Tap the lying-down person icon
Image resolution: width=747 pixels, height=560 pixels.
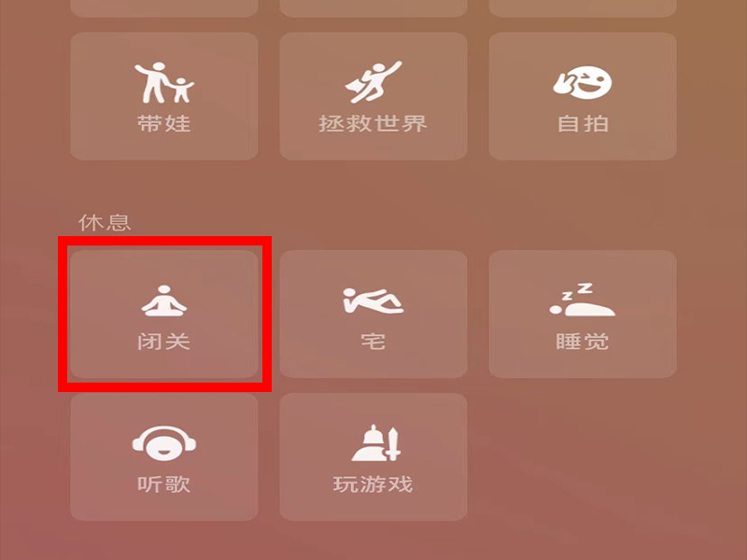tap(373, 301)
